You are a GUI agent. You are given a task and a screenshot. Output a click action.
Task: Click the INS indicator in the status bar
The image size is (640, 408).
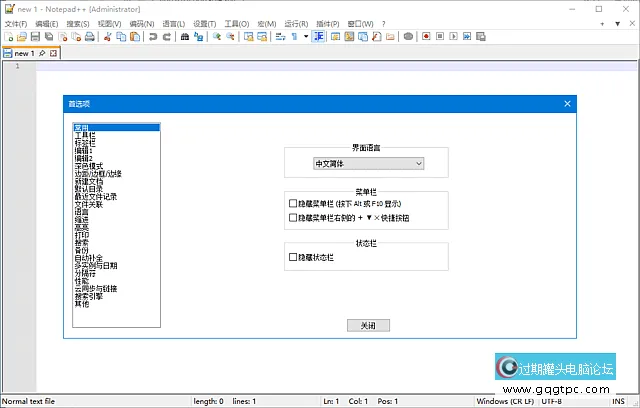[x=622, y=401]
